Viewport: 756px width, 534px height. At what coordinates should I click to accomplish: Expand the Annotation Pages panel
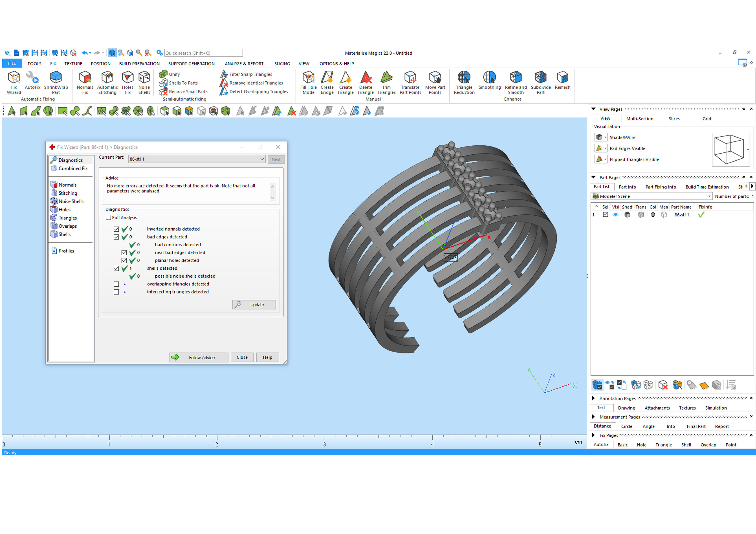[593, 398]
